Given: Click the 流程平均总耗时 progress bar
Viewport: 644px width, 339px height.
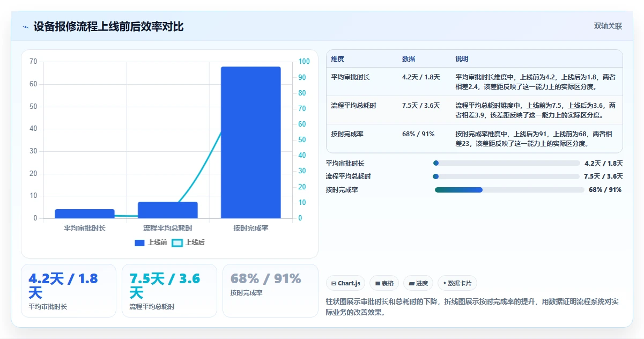Looking at the screenshot, I should [x=507, y=176].
